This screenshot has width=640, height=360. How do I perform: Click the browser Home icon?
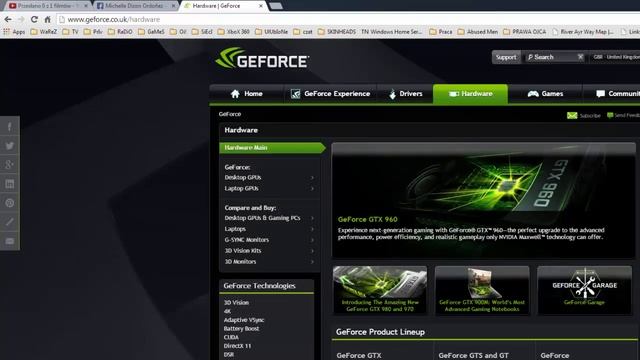click(47, 19)
